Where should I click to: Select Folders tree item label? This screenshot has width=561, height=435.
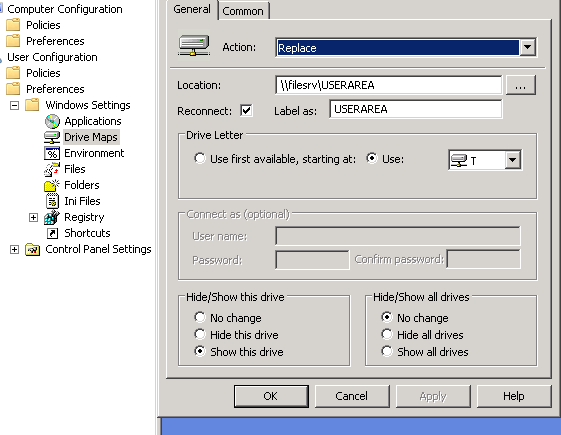(82, 185)
